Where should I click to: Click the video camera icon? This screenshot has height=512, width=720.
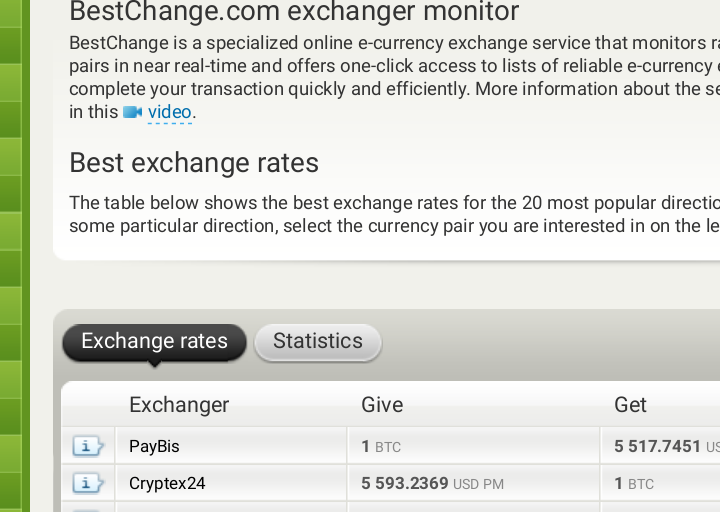click(x=132, y=113)
